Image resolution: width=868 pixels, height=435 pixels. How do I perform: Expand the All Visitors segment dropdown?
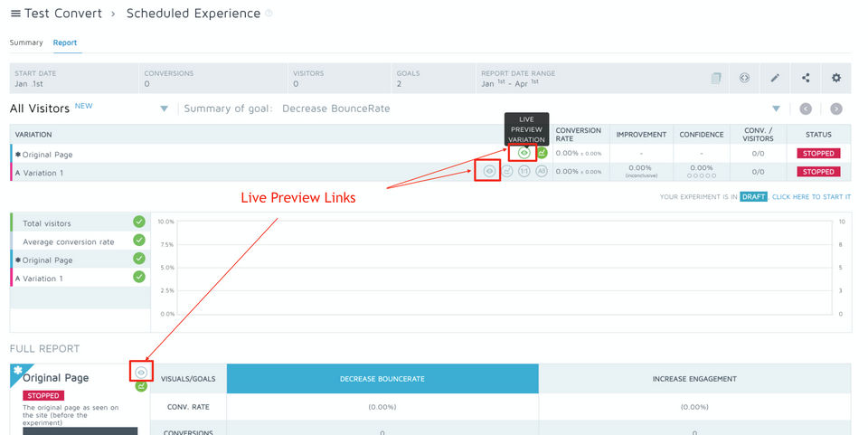(164, 109)
